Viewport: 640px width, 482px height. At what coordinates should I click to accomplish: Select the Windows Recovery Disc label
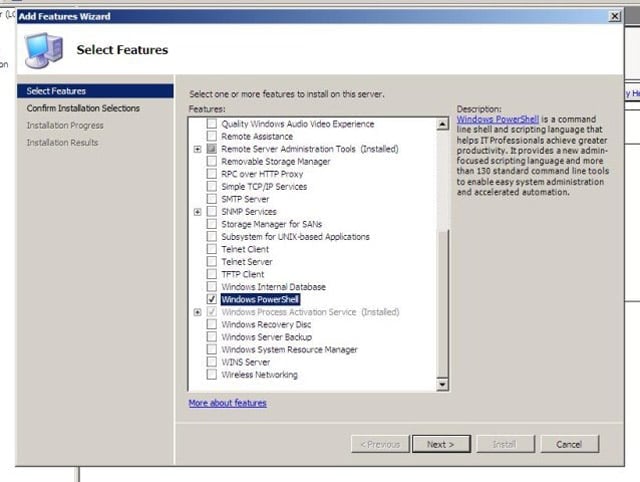click(266, 324)
